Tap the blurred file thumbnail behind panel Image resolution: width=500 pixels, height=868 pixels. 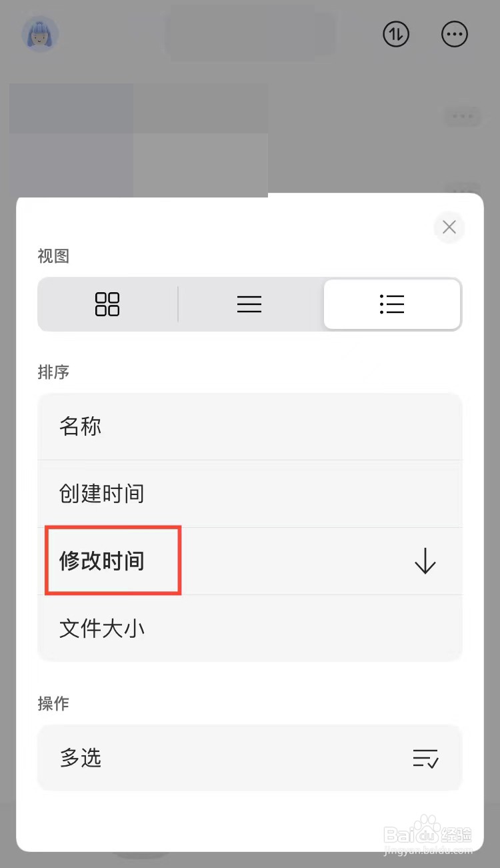click(x=139, y=140)
